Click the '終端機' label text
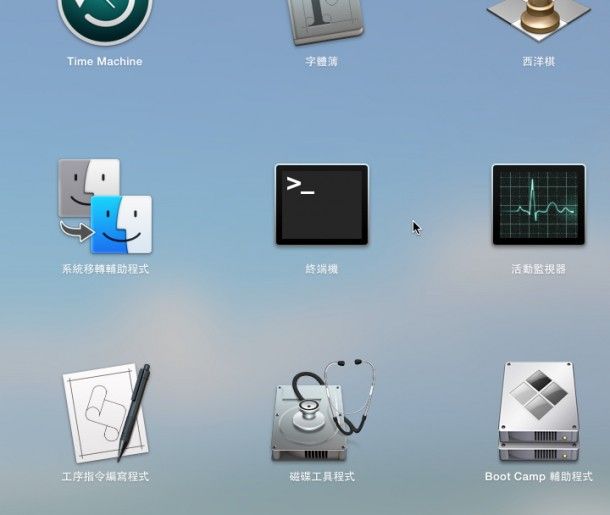This screenshot has height=515, width=610. (x=321, y=269)
